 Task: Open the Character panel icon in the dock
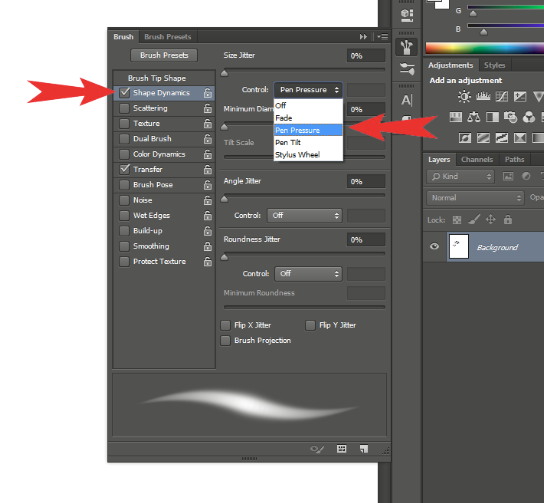(407, 100)
